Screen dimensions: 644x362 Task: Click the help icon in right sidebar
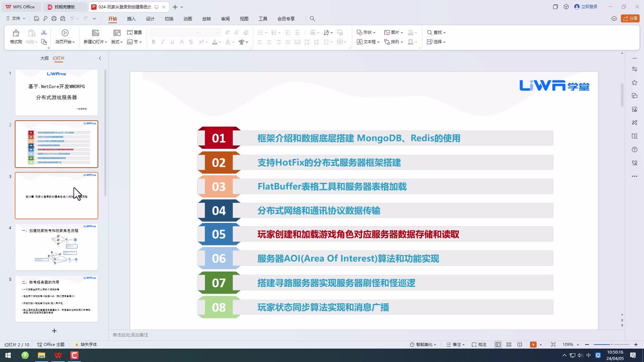click(634, 149)
